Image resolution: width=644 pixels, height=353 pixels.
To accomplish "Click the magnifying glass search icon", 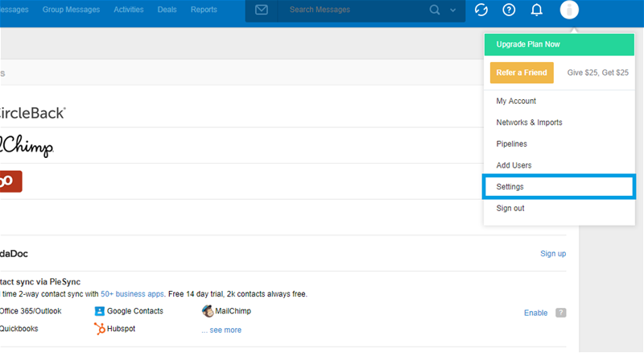I will 436,10.
